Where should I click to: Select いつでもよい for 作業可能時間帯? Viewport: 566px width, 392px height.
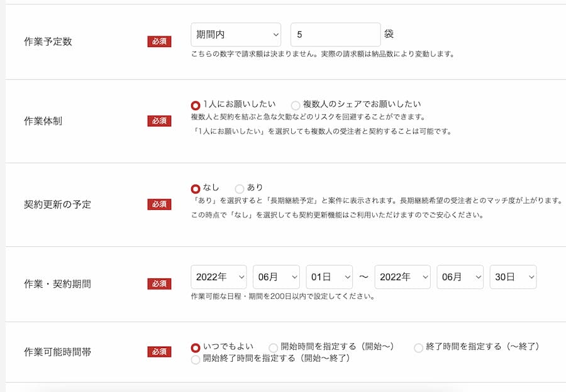pyautogui.click(x=194, y=347)
